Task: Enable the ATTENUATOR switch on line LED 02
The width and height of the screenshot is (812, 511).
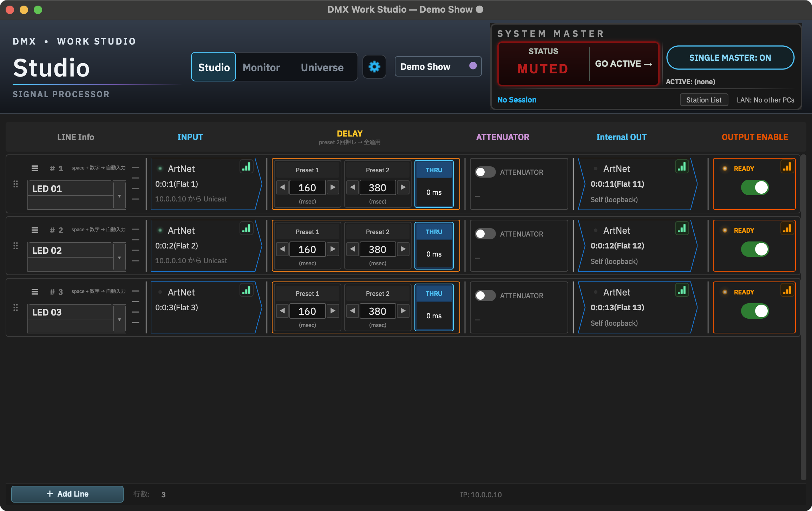Action: coord(485,234)
